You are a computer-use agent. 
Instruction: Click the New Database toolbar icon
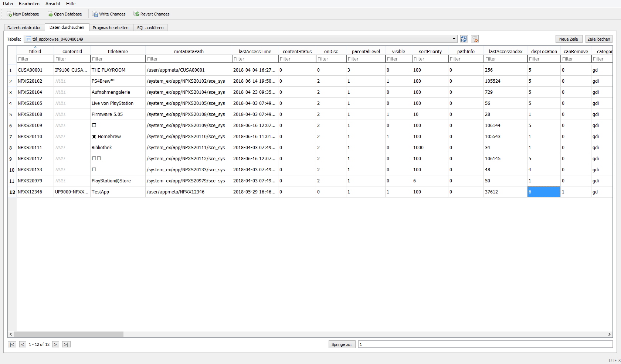[10, 14]
